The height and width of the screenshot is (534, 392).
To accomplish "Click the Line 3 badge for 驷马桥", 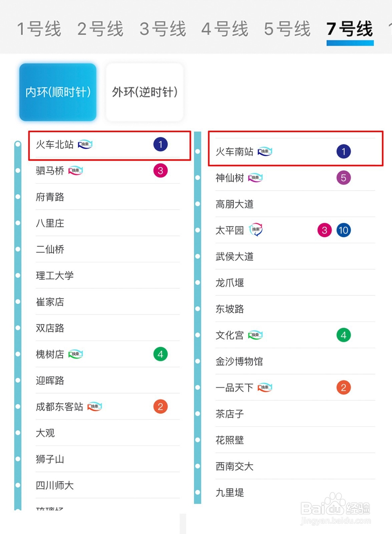I will point(160,171).
